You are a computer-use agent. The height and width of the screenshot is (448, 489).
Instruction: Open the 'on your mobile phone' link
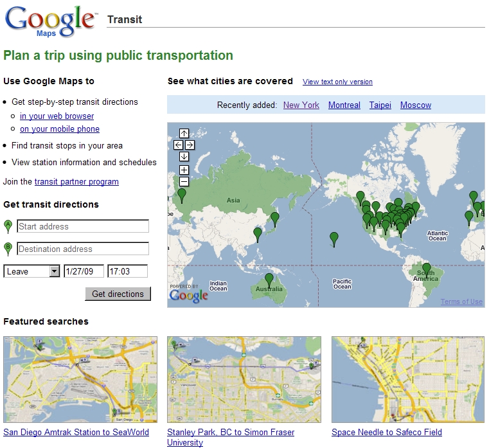(60, 129)
